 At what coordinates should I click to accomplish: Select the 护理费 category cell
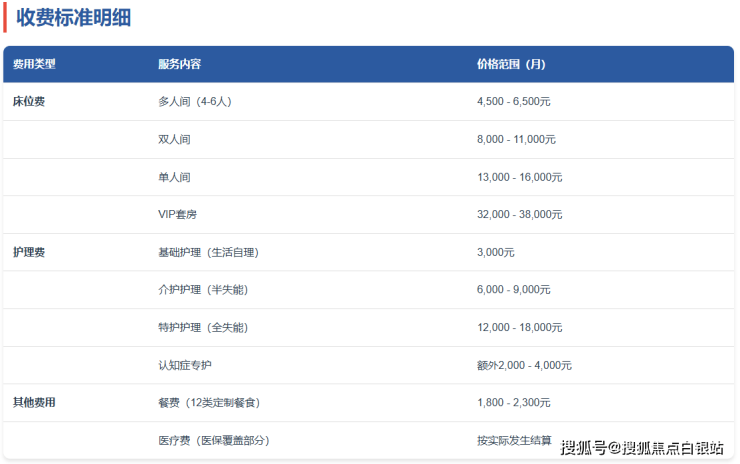pyautogui.click(x=28, y=252)
